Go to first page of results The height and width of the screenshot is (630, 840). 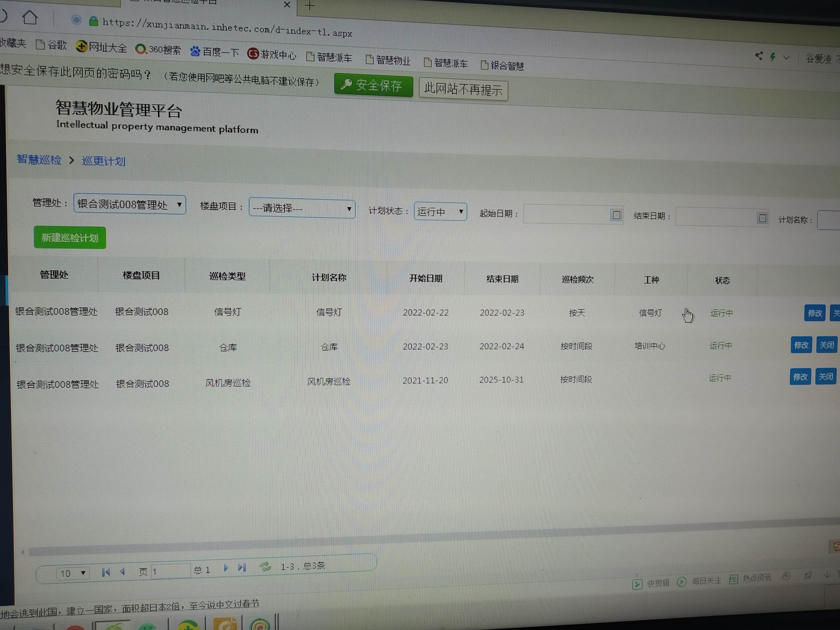pos(106,572)
